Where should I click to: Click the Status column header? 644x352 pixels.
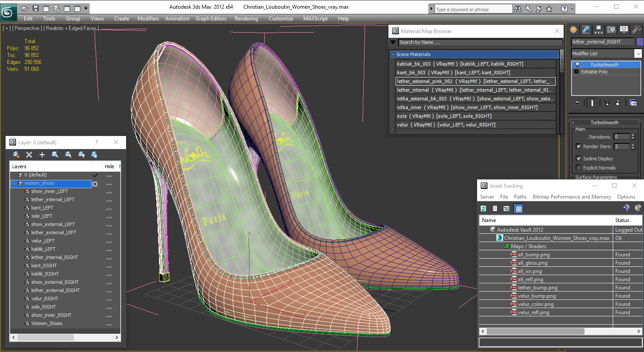point(627,220)
